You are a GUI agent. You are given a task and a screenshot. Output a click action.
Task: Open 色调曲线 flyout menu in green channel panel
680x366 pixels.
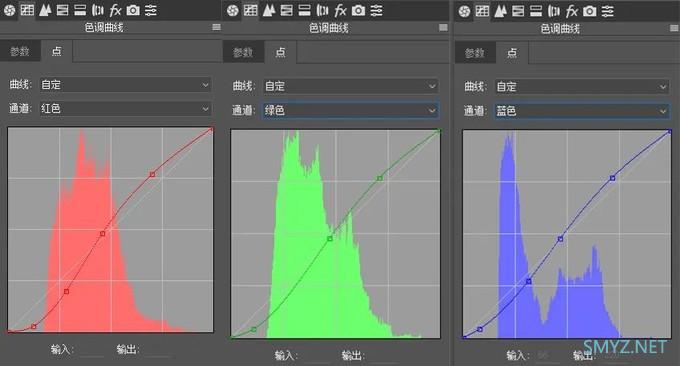tap(443, 28)
